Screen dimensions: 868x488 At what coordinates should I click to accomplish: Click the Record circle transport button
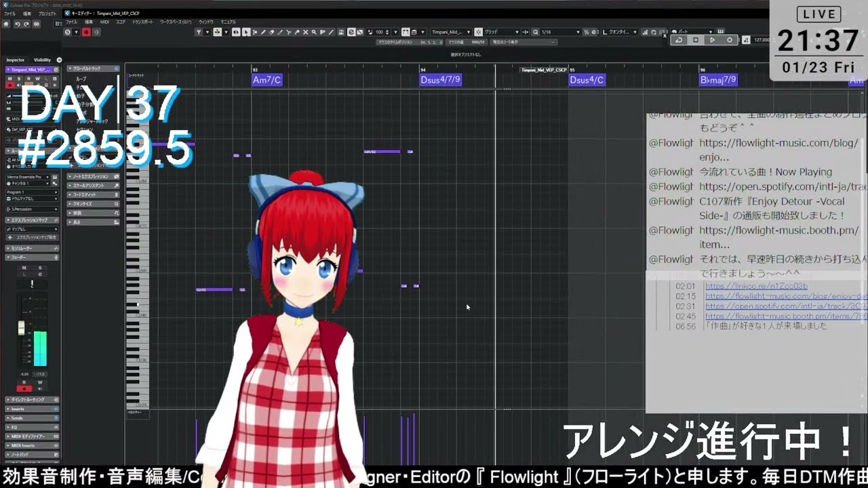pos(730,40)
